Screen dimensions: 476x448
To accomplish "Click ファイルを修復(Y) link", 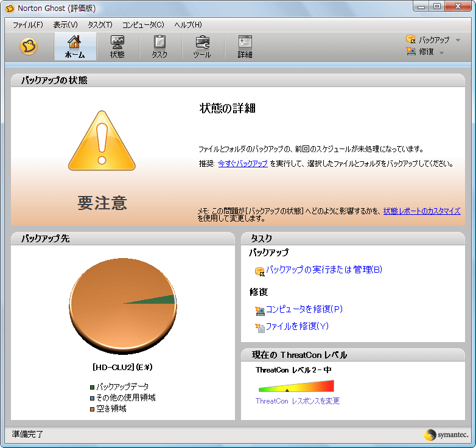I will coord(297,326).
